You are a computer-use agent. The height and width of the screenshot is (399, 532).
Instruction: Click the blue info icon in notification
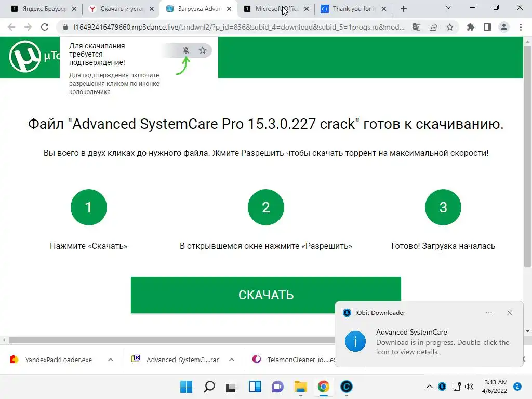[x=355, y=341]
